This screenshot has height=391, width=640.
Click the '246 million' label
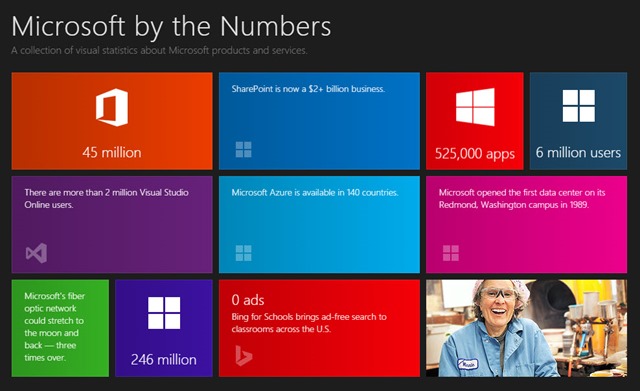(x=164, y=360)
